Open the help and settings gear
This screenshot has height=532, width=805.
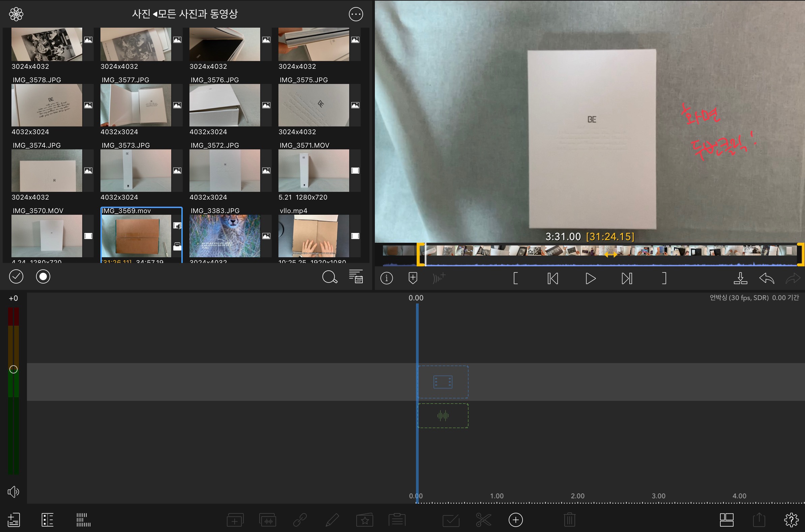791,520
